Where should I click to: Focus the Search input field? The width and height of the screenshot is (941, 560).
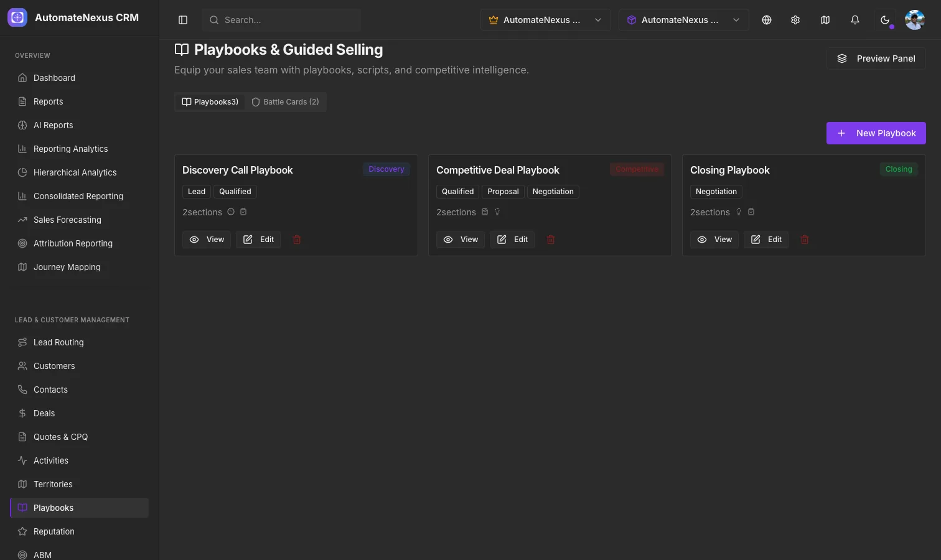tap(281, 20)
